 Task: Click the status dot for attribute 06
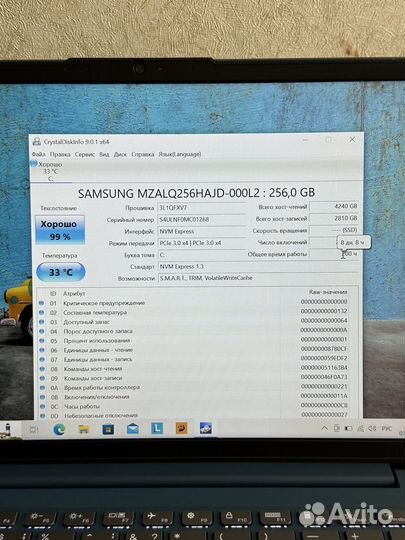[42, 350]
